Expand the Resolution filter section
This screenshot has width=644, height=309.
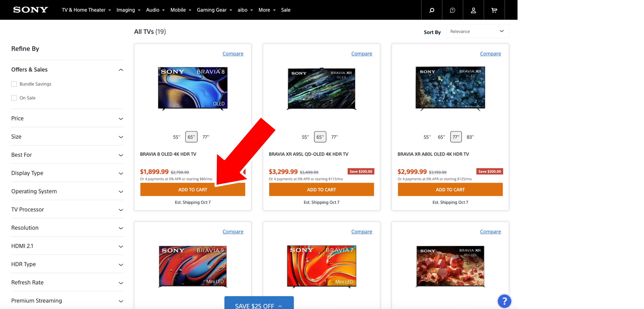point(67,228)
